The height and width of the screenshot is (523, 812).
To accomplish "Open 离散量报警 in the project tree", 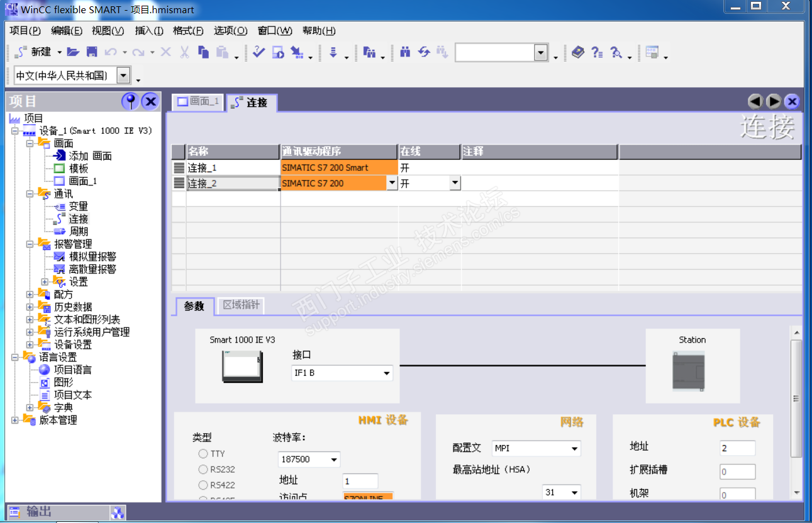I will 92,269.
